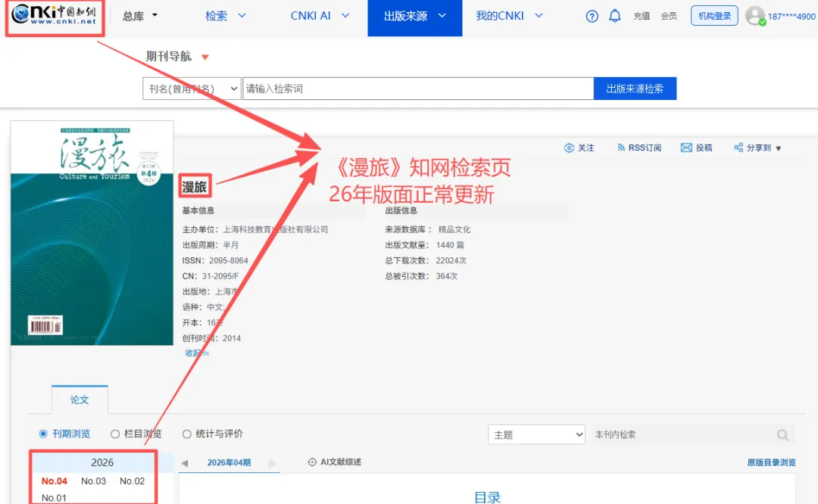This screenshot has height=504, width=818.
Task: Open the 出版来源 menu
Action: [415, 17]
